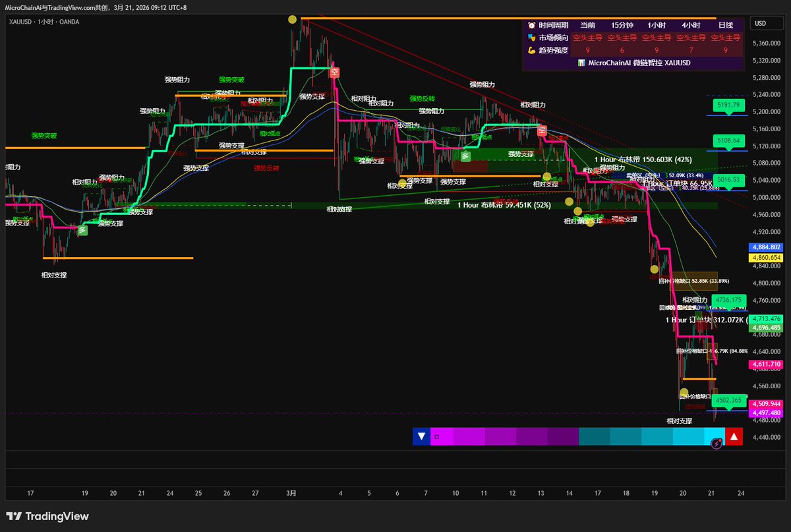Viewport: 791px width, 532px height.
Task: Click the MicroChainAi与TradingView.com共创 header text
Action: 55,7
